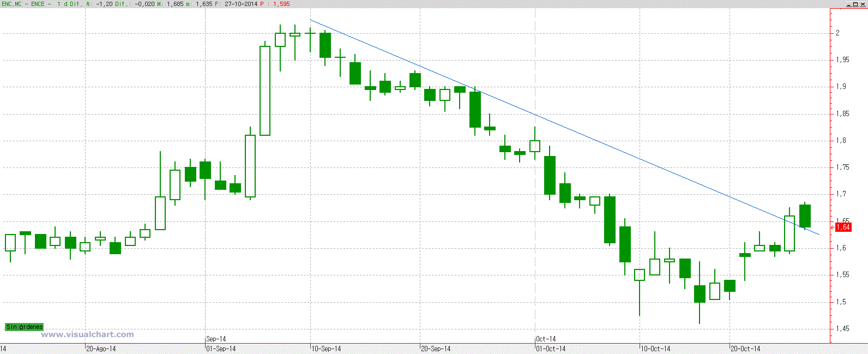Click the price axis label 1,85
This screenshot has width=868, height=354.
point(842,113)
